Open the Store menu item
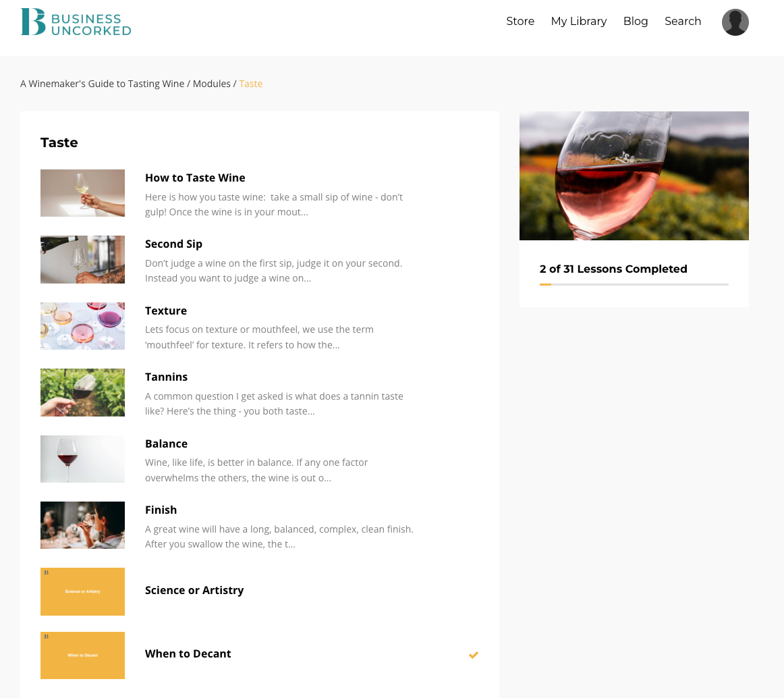Viewport: 784px width, 698px height. click(520, 21)
